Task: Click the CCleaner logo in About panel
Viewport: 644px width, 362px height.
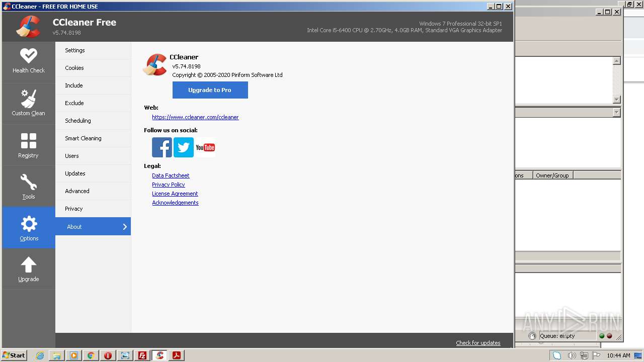Action: (155, 65)
